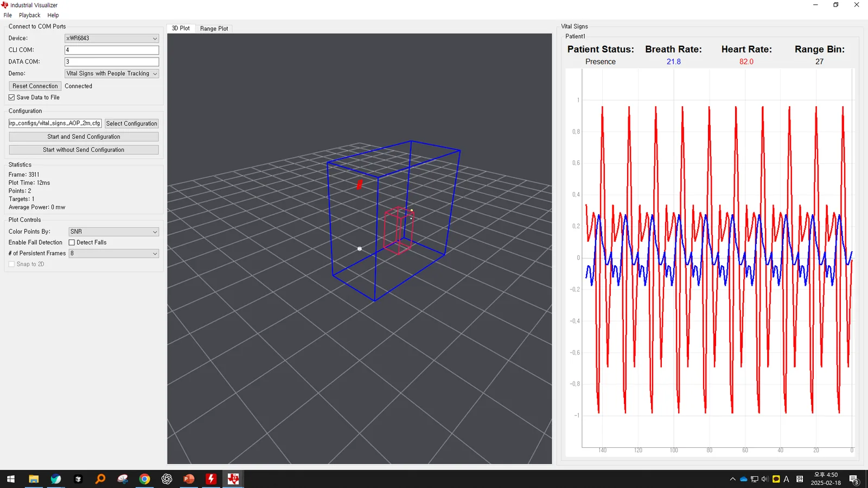Viewport: 868px width, 488px height.
Task: Click the yellow KakaoTalk tray icon
Action: click(x=776, y=479)
